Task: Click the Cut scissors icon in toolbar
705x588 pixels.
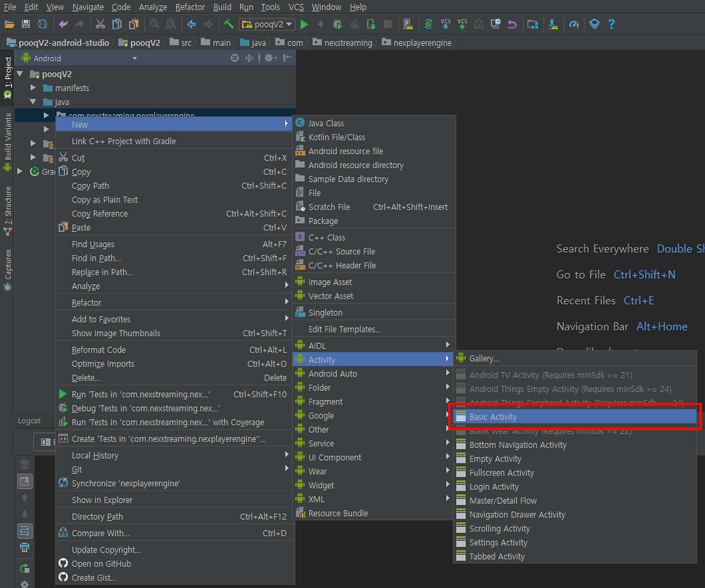Action: pyautogui.click(x=100, y=24)
